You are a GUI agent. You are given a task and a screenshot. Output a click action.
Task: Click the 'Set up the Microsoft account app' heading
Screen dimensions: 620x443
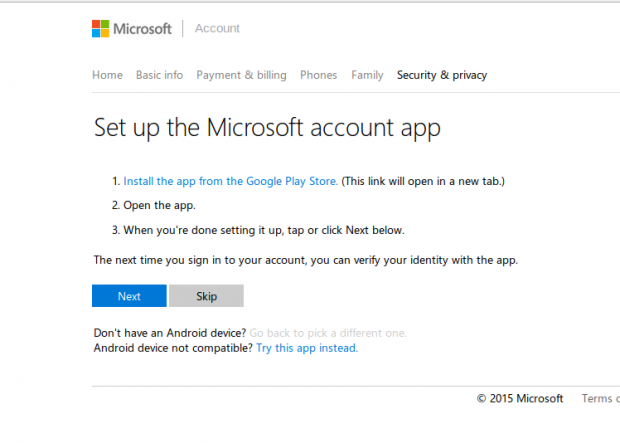pyautogui.click(x=266, y=128)
